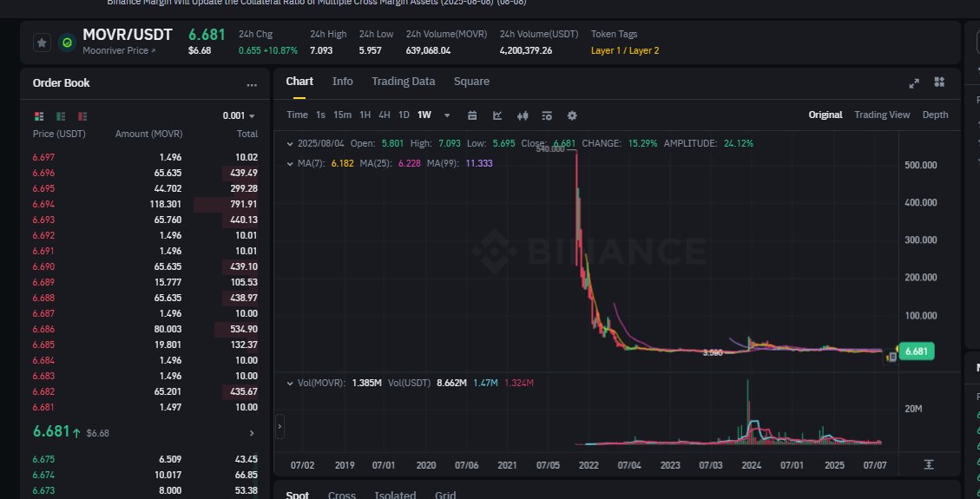Expand the chart to fullscreen
The image size is (980, 499).
point(914,82)
